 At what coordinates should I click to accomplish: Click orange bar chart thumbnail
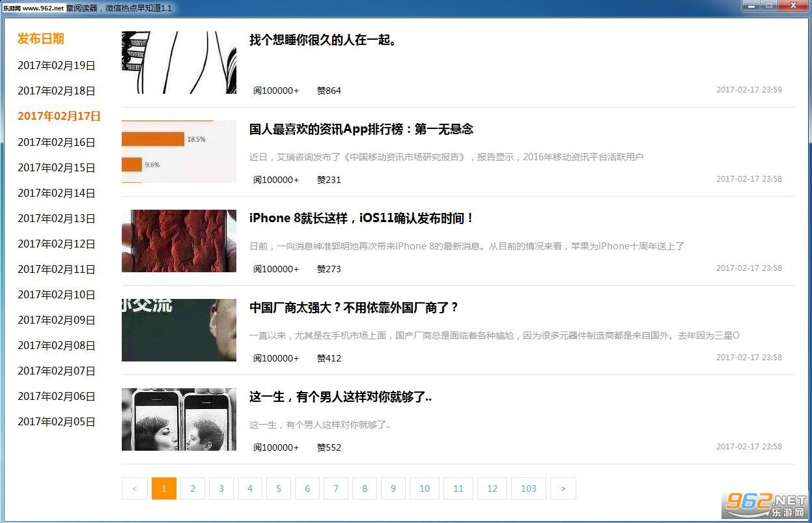179,152
